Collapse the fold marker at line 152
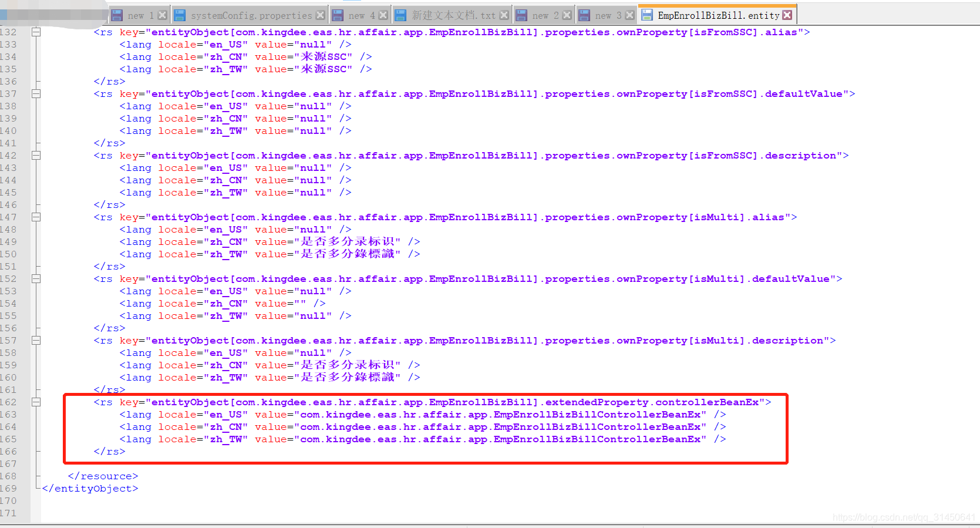Screen dimensions: 980x528 (x=36, y=279)
